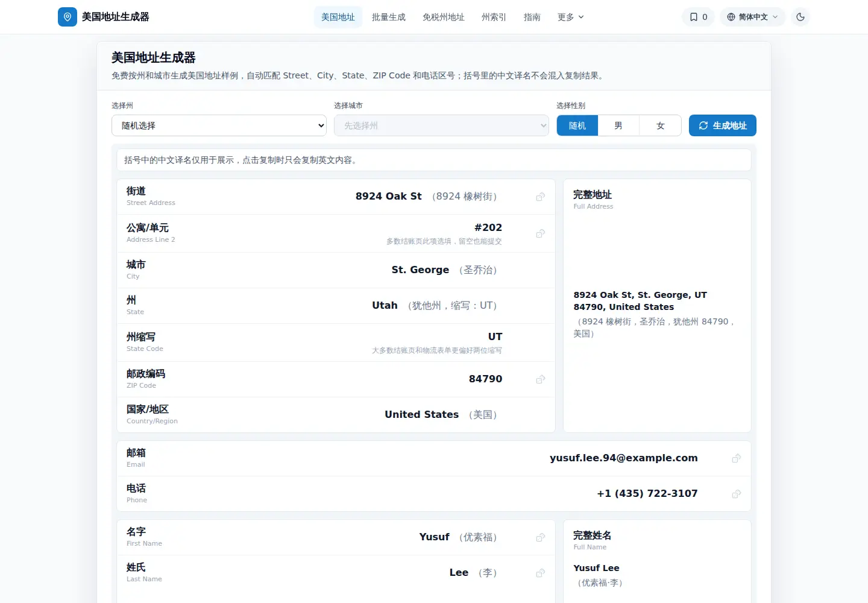Select the 男 gender option
The width and height of the screenshot is (868, 603).
point(618,125)
